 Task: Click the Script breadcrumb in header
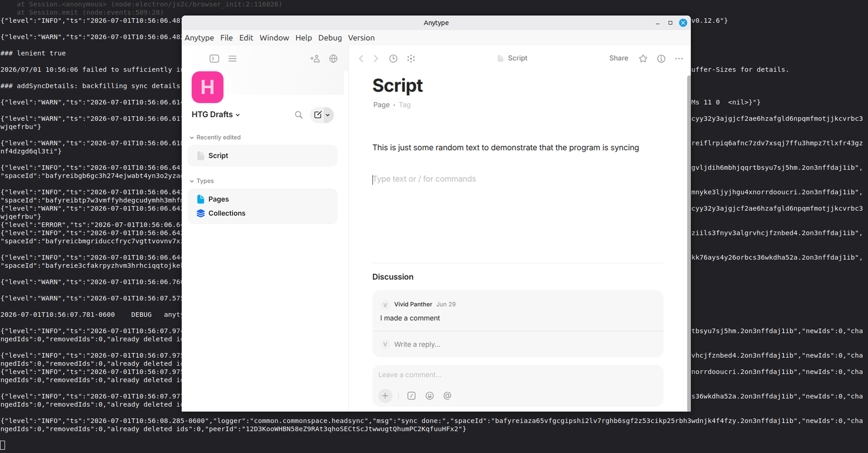point(512,58)
